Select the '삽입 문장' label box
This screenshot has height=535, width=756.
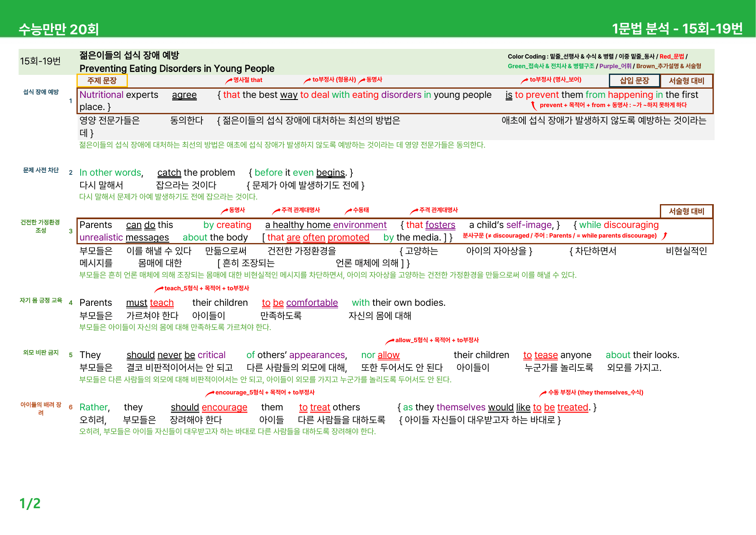tap(634, 81)
